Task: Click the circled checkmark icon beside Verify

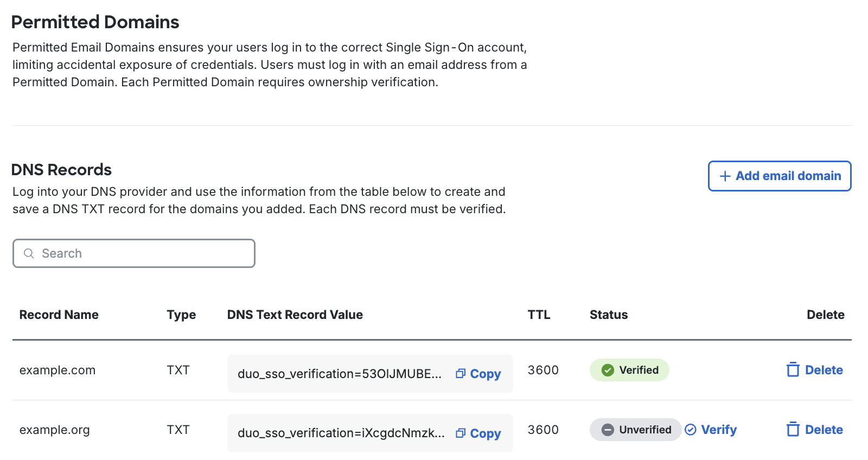Action: point(691,430)
